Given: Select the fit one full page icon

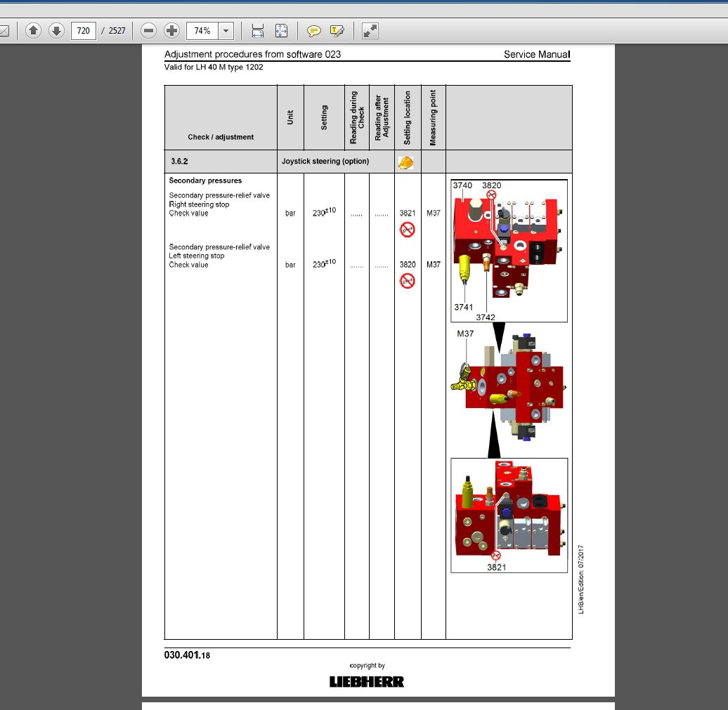Looking at the screenshot, I should pyautogui.click(x=281, y=31).
